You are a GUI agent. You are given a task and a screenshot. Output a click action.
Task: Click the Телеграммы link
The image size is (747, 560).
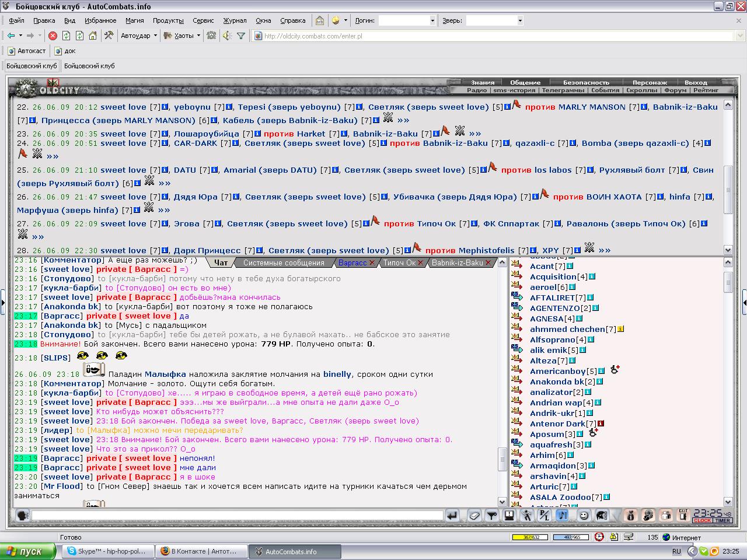[x=563, y=90]
